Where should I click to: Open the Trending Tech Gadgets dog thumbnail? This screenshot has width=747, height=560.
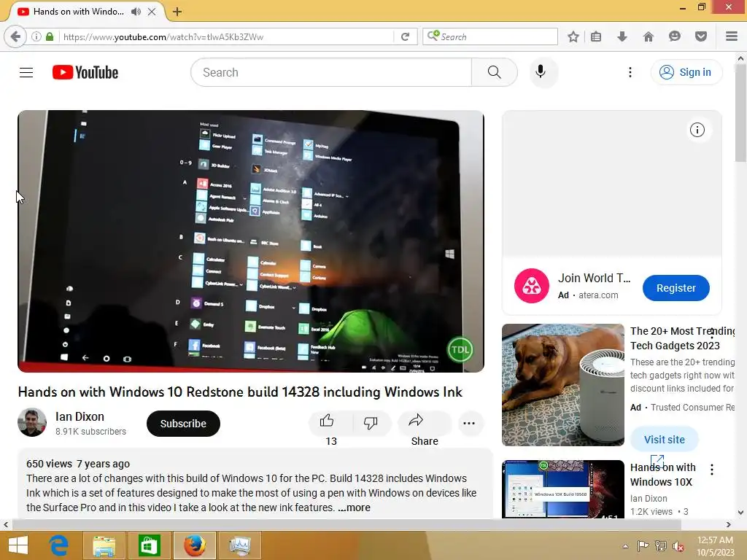click(x=562, y=385)
